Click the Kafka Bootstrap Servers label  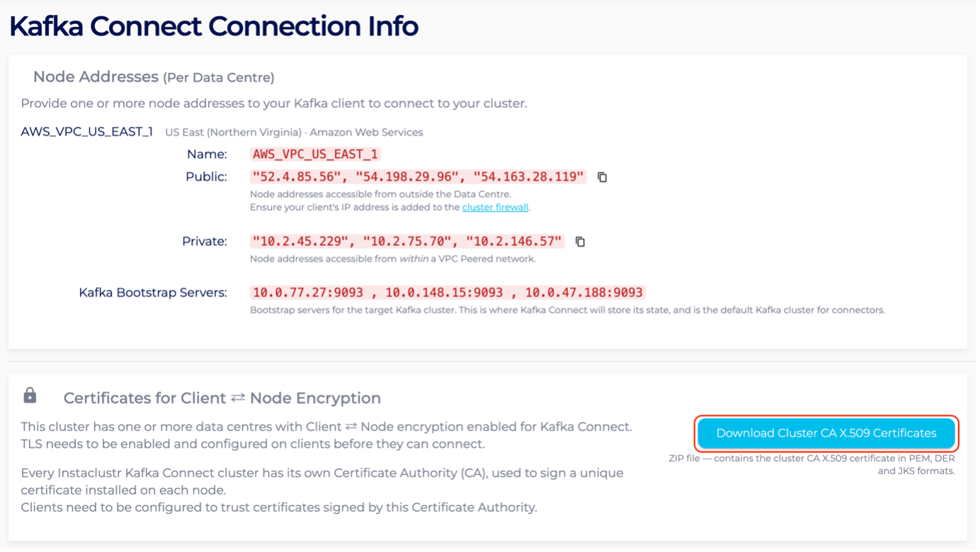pos(153,293)
